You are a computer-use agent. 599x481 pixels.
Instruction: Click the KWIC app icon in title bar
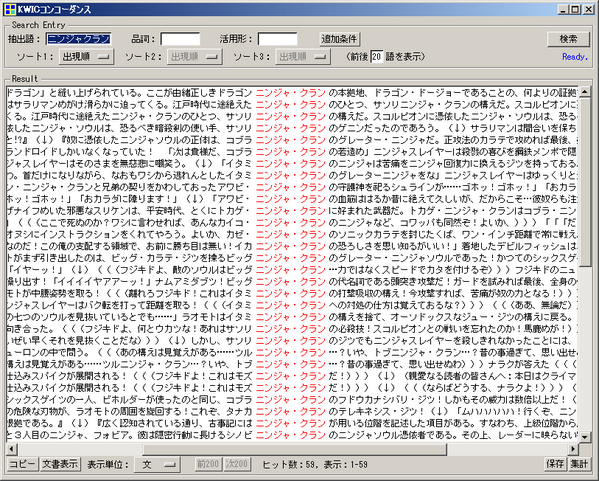point(10,9)
